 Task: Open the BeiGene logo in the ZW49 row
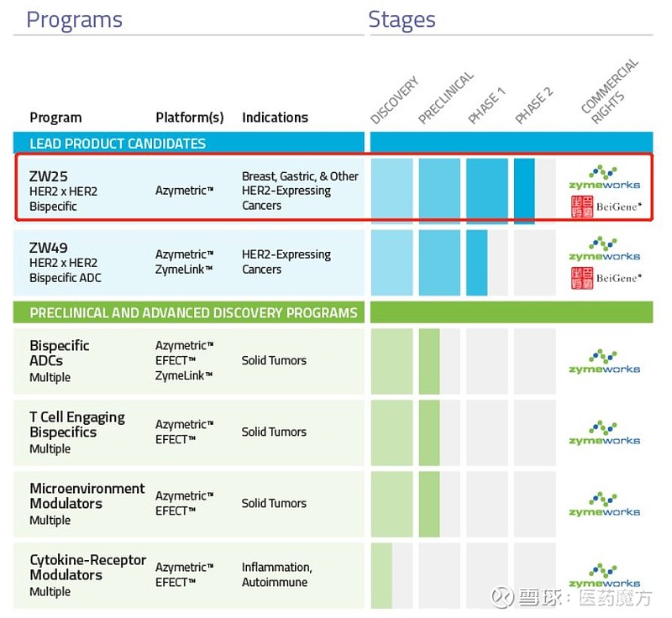coord(604,277)
